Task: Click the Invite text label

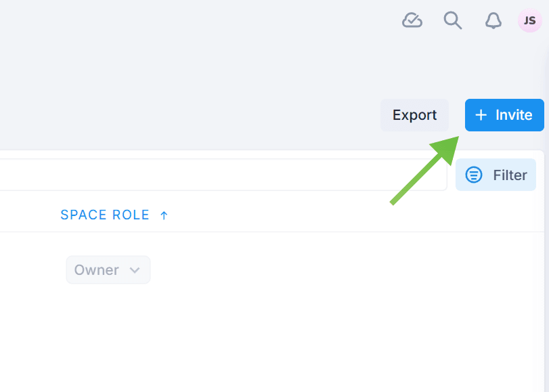Action: tap(514, 115)
